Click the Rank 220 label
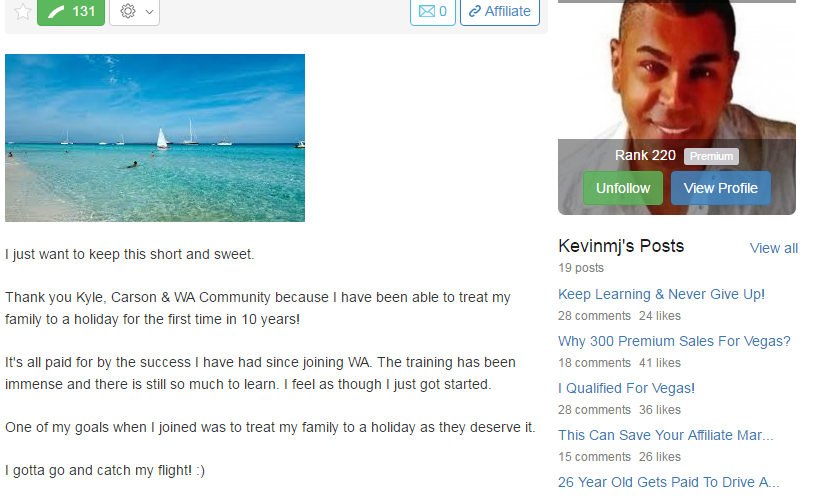The image size is (838, 497). coord(645,156)
